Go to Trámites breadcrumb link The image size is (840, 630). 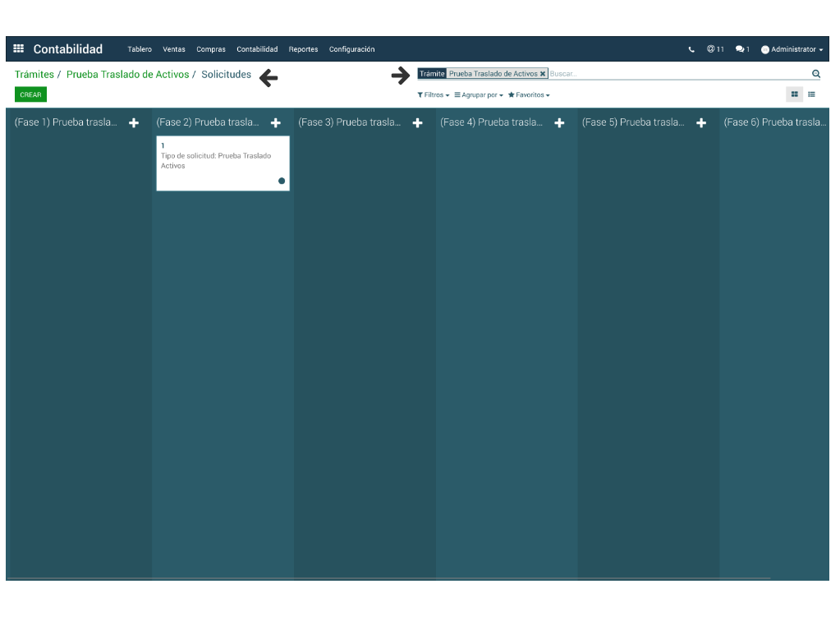[34, 75]
